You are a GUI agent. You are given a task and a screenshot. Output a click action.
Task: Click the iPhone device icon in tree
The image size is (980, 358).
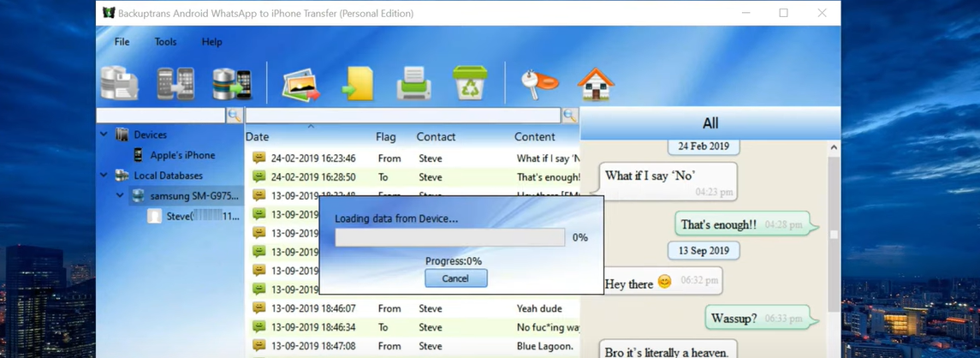point(138,155)
